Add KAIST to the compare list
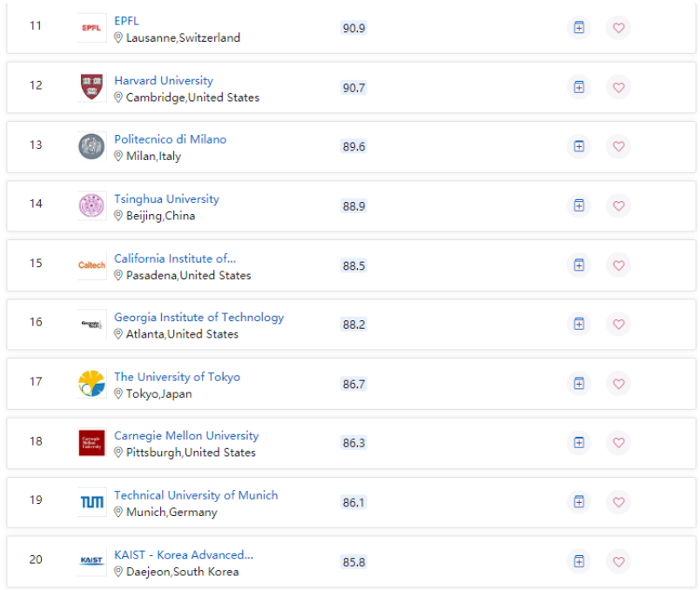 pos(578,560)
